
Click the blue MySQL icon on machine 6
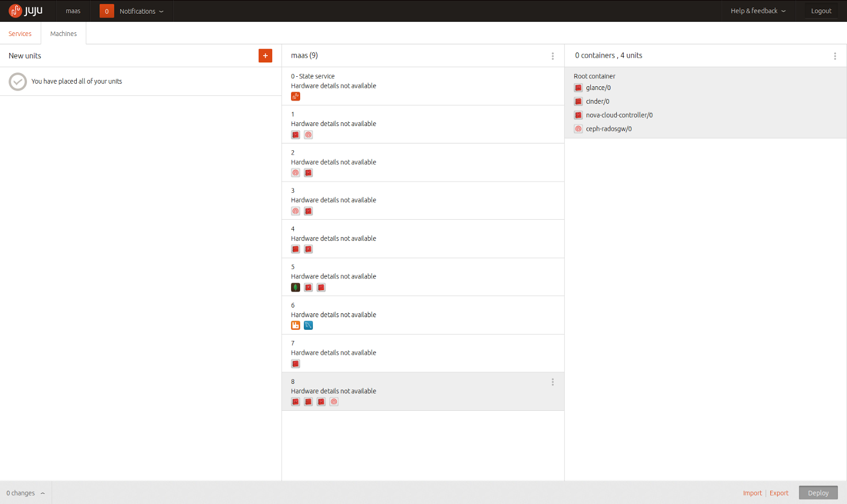click(x=308, y=326)
